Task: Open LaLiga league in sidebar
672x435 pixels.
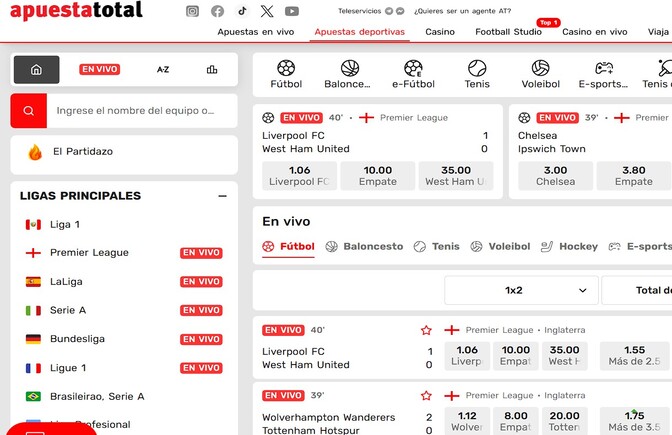Action: [x=66, y=282]
